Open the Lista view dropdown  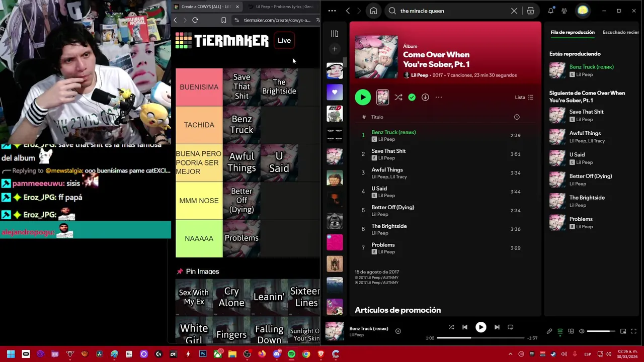[524, 97]
